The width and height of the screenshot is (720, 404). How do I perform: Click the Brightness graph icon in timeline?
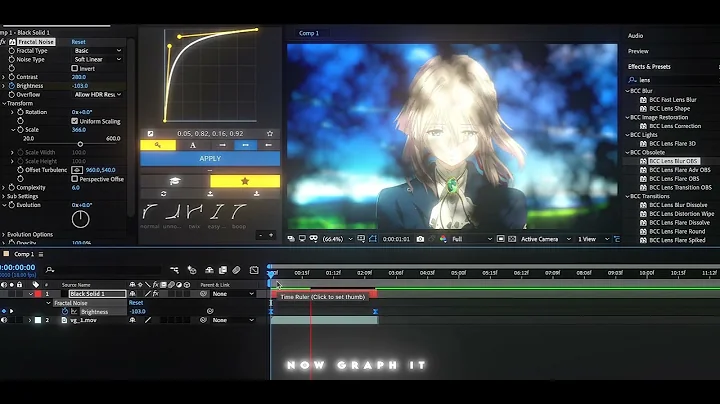coord(74,312)
